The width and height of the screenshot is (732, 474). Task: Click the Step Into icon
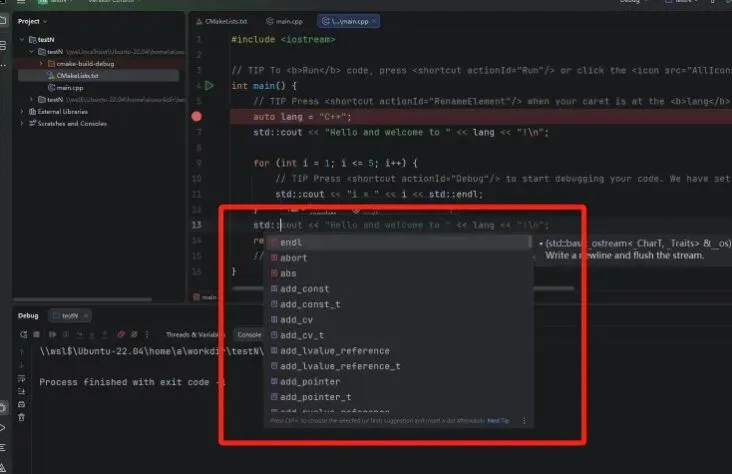tap(92, 334)
